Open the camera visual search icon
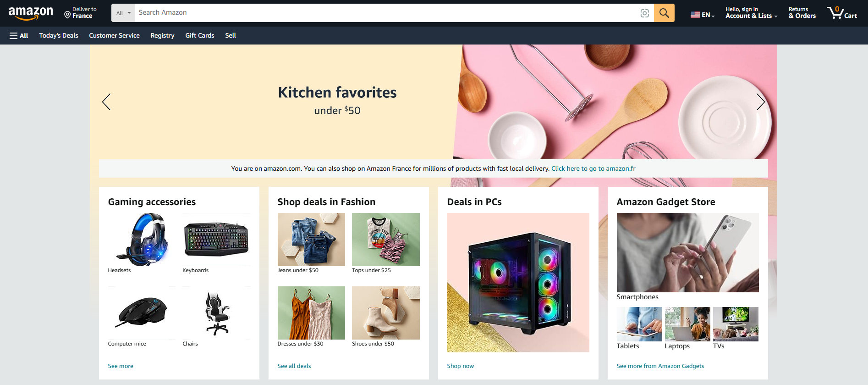The image size is (868, 385). 644,13
